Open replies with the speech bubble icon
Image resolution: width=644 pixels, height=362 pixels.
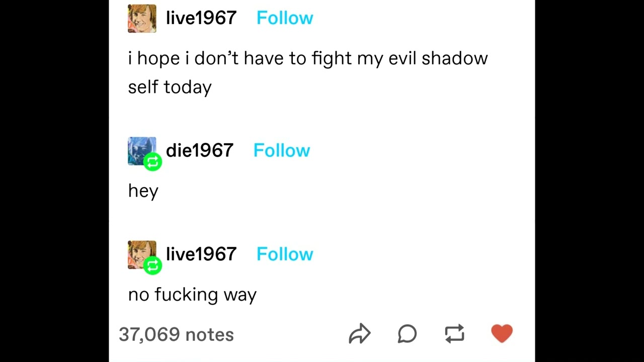[x=407, y=334]
